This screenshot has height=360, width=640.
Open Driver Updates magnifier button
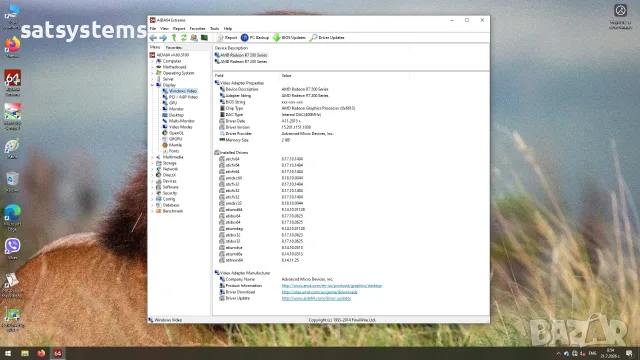[327, 38]
